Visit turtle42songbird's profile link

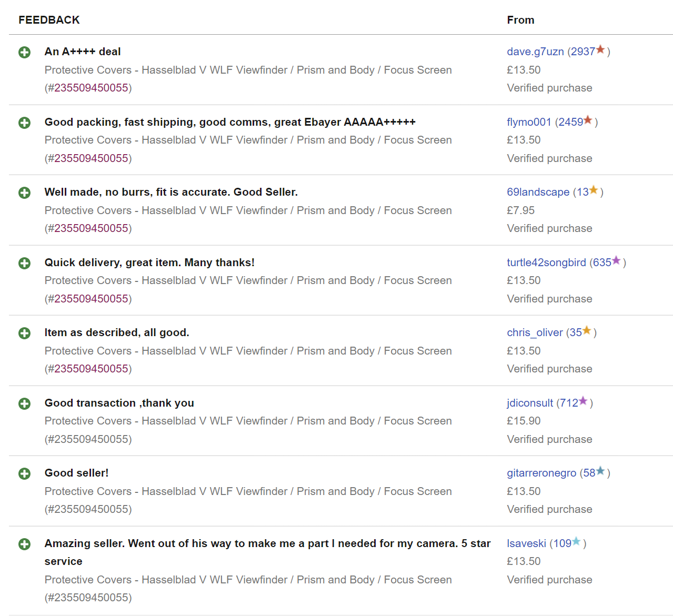pos(546,262)
